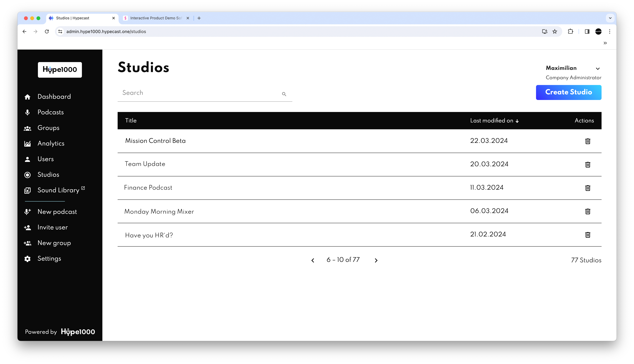Open the tab search chevron dropdown
This screenshot has height=364, width=634.
610,18
